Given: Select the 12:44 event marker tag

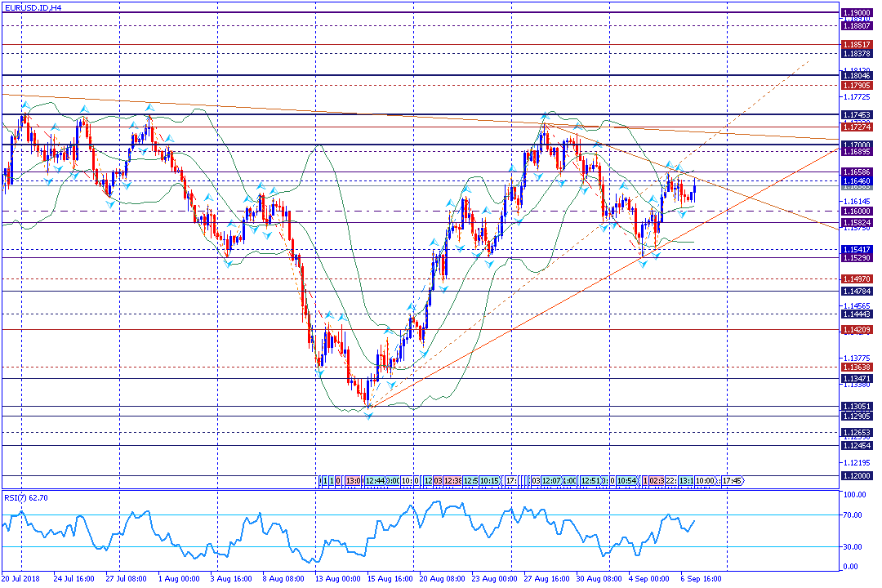Looking at the screenshot, I should point(375,481).
